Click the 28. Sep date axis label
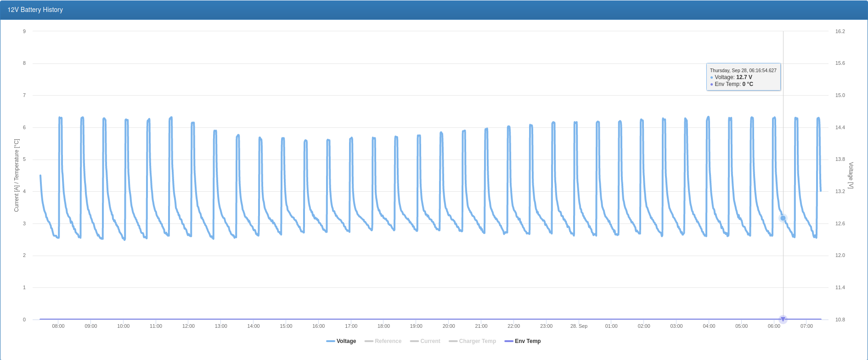The width and height of the screenshot is (868, 360). [x=579, y=326]
